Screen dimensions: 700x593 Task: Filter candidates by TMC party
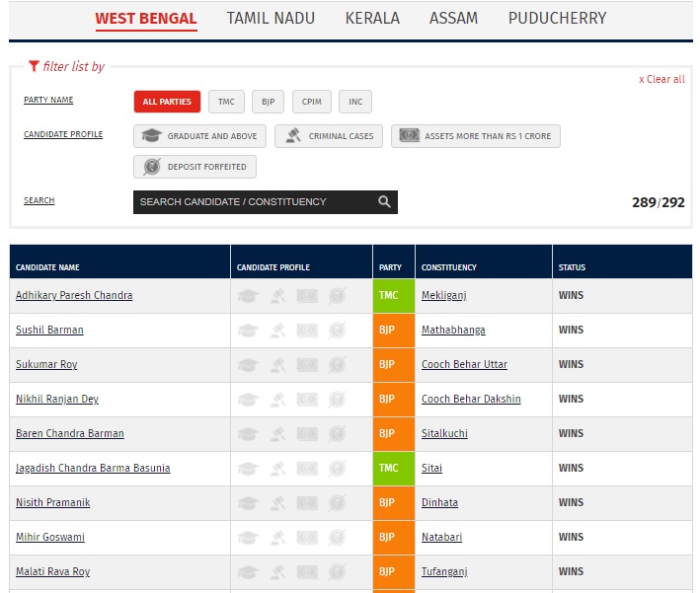click(226, 102)
